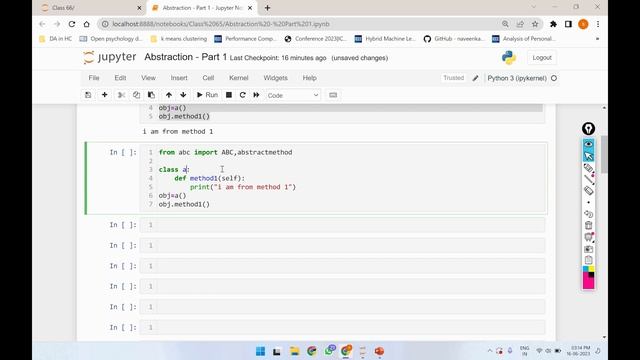Paste cells below icon in toolbar
640x360 pixels.
tap(151, 95)
